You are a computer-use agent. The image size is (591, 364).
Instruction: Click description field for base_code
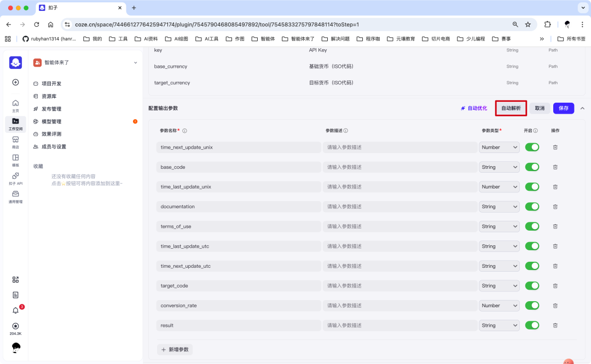tap(400, 167)
